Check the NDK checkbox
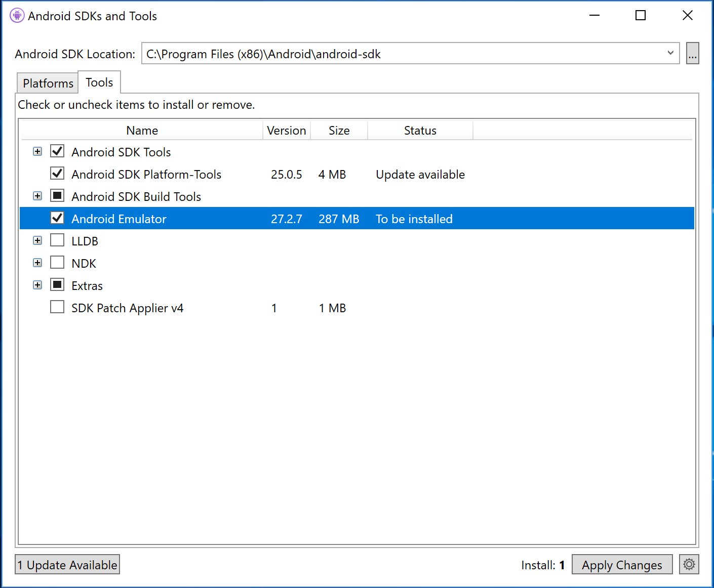714x588 pixels. (x=57, y=262)
